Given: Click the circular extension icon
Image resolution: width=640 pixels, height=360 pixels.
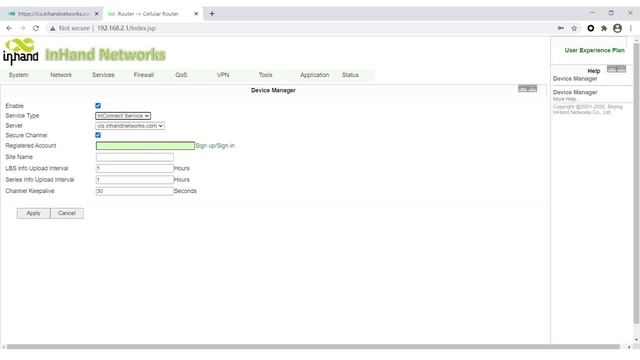Looking at the screenshot, I should tap(591, 28).
